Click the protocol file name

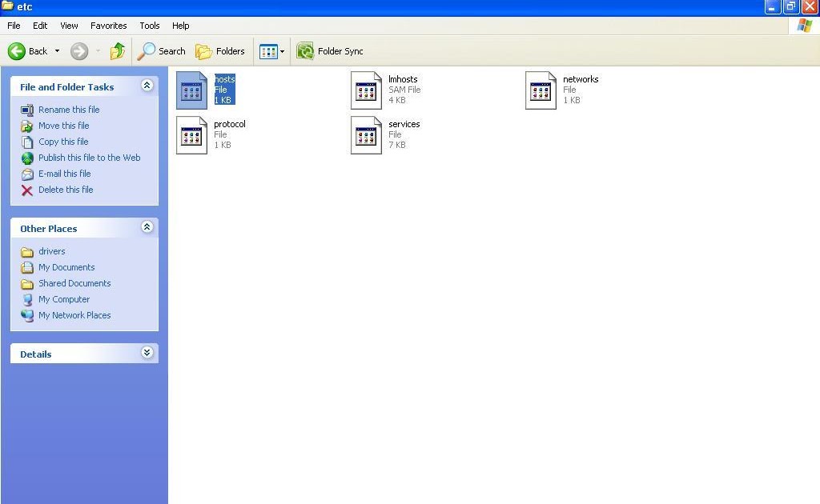(x=230, y=124)
